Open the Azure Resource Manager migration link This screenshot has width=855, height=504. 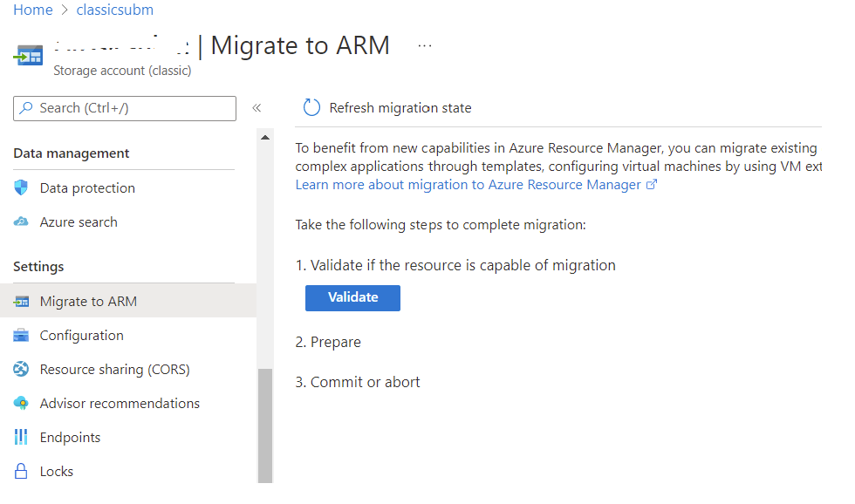click(x=467, y=184)
